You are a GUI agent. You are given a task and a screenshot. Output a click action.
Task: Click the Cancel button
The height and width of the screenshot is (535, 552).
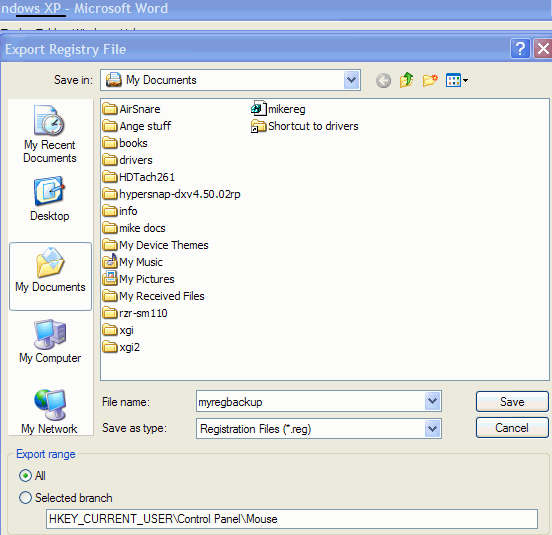click(x=512, y=428)
